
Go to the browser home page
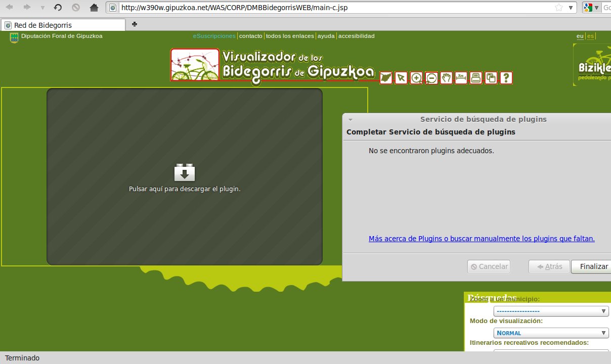[x=94, y=8]
